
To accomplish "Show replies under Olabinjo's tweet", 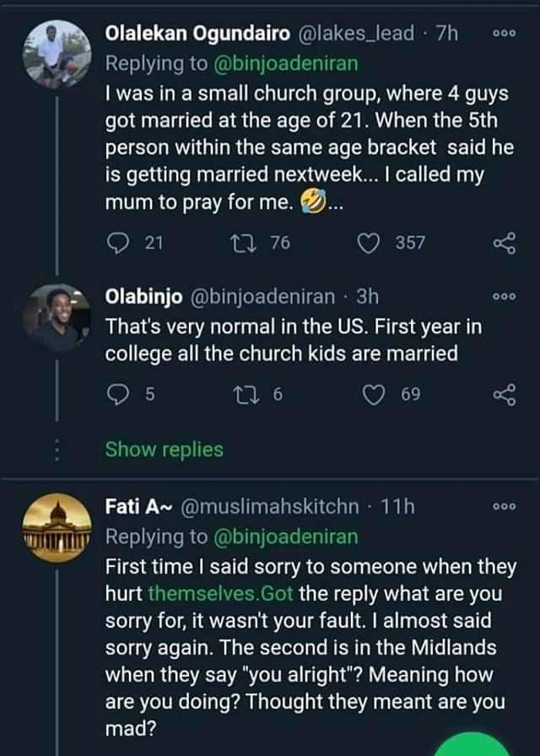I will point(164,449).
